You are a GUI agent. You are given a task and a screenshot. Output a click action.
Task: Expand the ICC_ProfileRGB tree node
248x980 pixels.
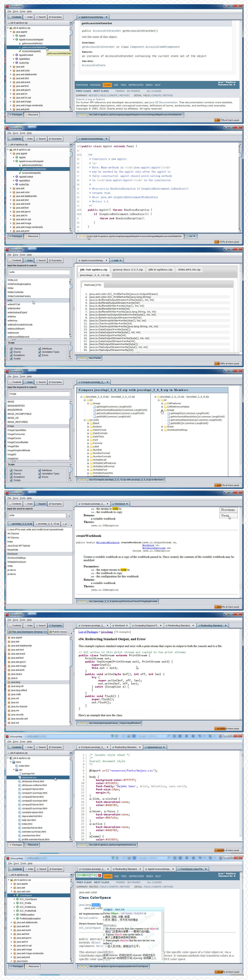tap(14, 911)
